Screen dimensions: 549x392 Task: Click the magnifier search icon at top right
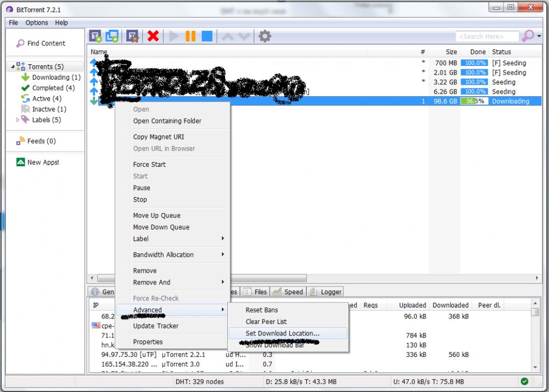coord(527,36)
